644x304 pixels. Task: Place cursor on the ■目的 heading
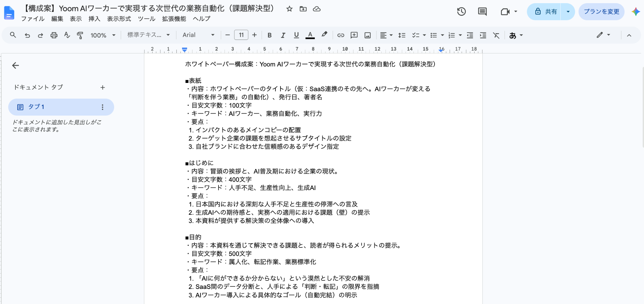point(193,237)
